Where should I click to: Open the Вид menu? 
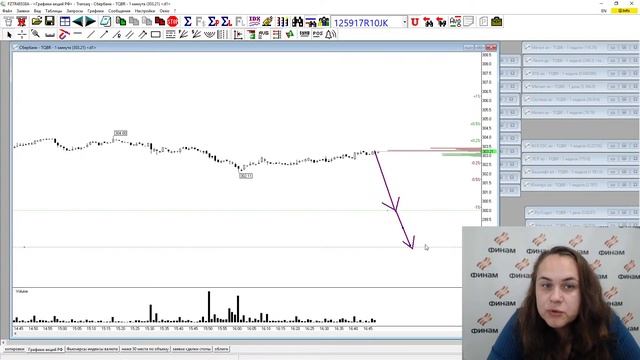(37, 11)
